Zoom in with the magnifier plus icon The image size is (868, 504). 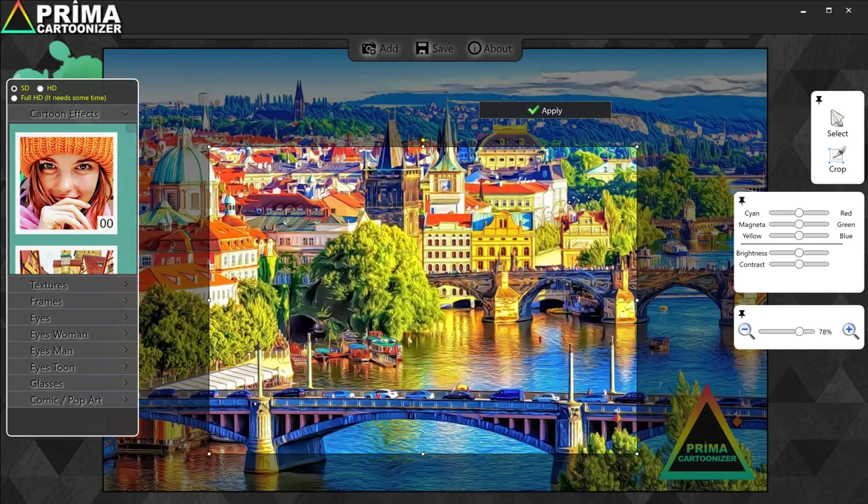click(850, 331)
